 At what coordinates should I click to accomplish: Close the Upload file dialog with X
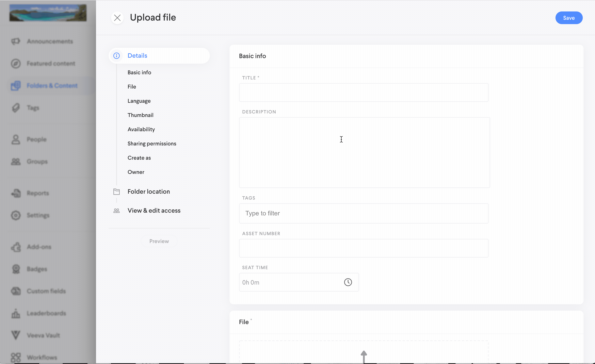point(117,18)
